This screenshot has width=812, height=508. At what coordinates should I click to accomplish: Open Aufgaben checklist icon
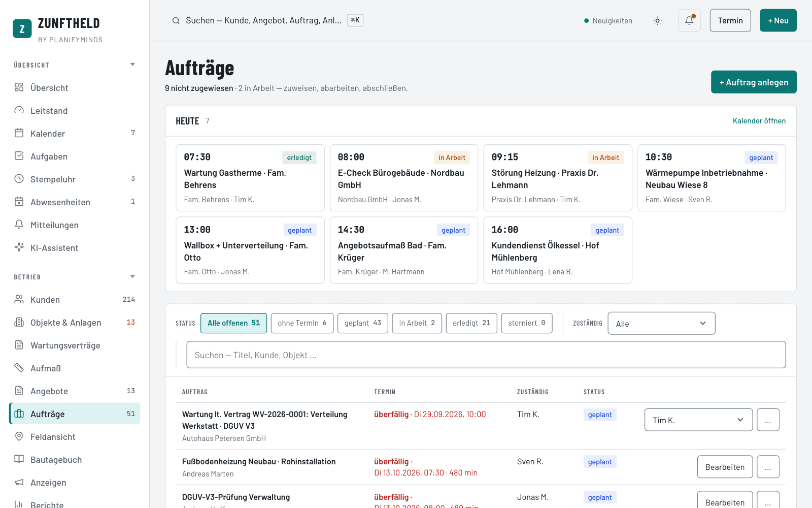pos(19,156)
